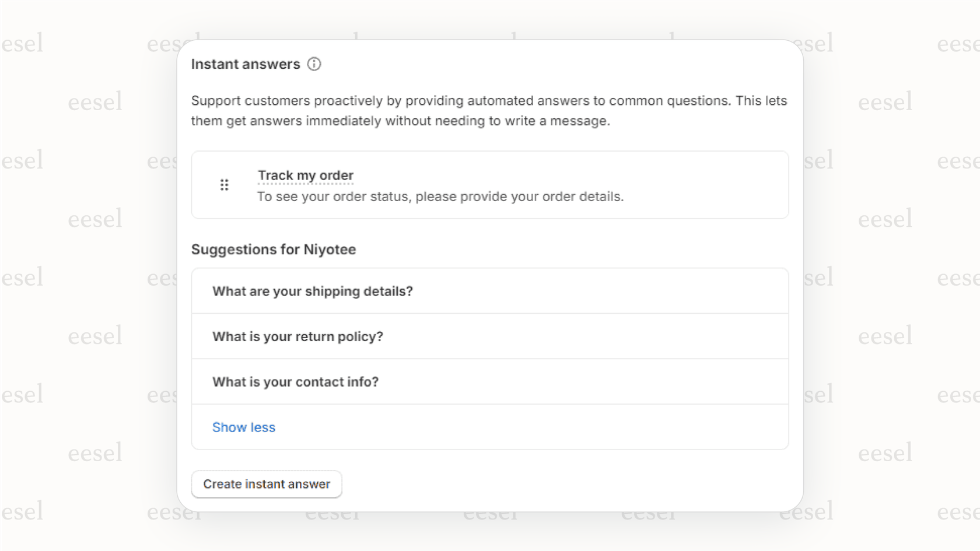This screenshot has width=980, height=551.
Task: Click the circled info symbol in the header
Action: pyautogui.click(x=314, y=64)
